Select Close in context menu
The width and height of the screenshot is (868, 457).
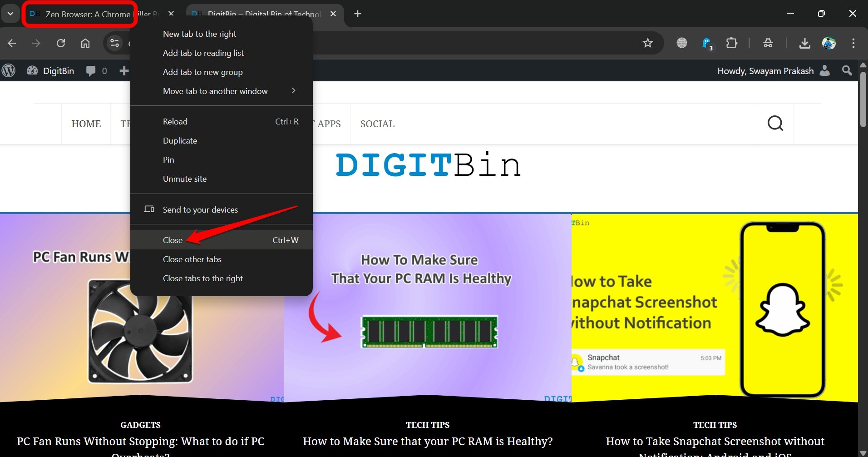pos(222,240)
